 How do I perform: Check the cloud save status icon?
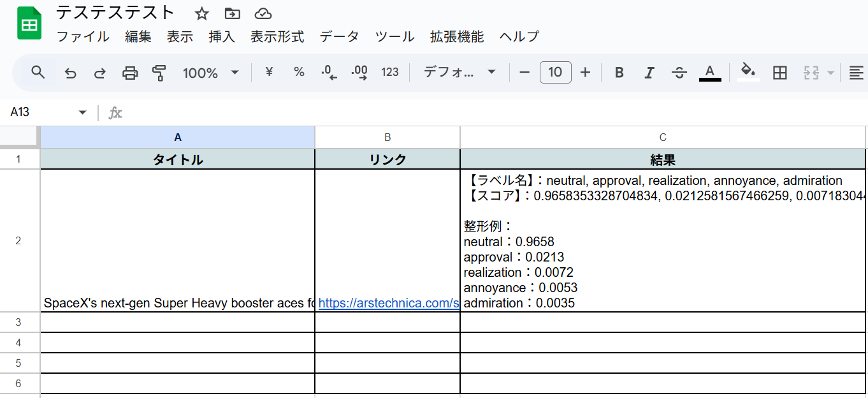click(x=263, y=13)
